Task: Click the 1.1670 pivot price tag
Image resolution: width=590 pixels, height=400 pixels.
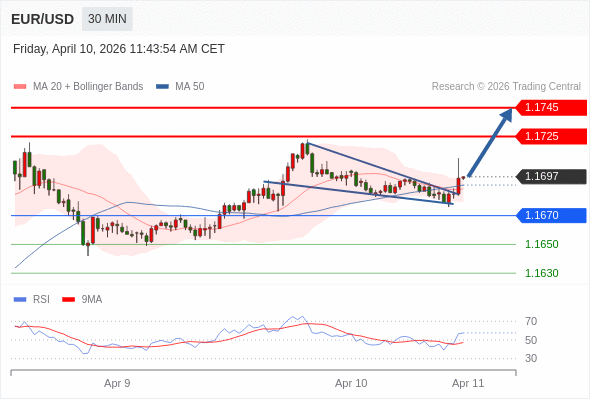Action: coord(551,215)
